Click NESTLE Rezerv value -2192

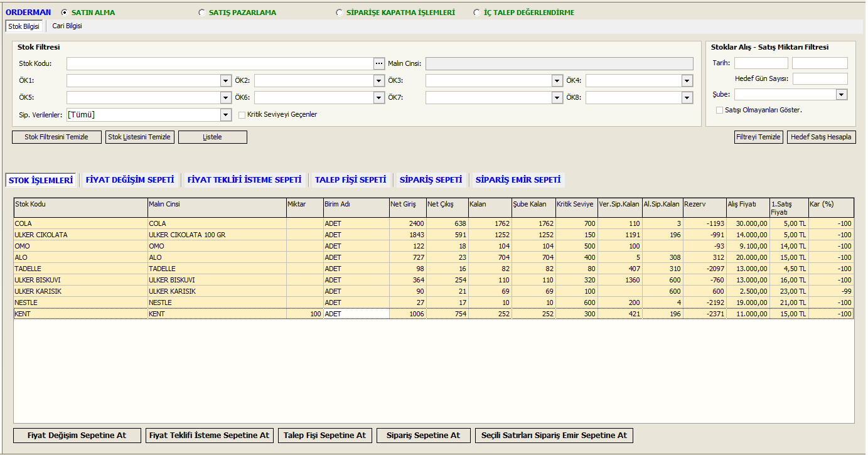[x=705, y=302]
